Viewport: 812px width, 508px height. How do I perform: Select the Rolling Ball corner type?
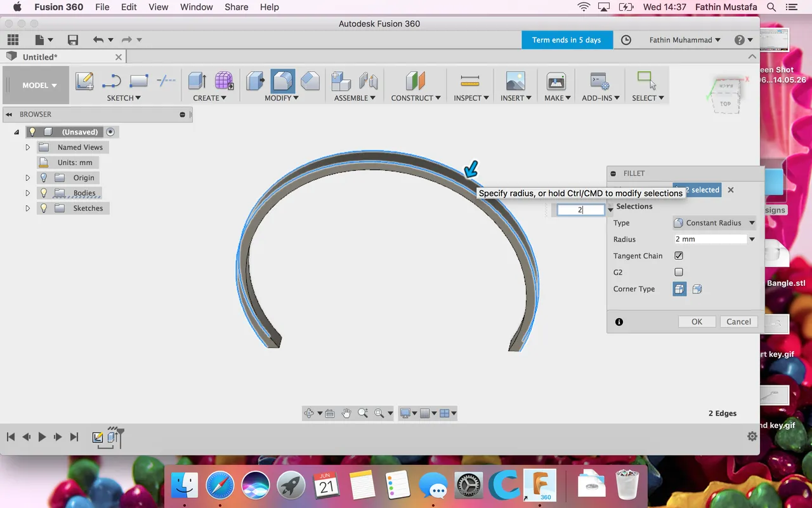click(x=679, y=289)
